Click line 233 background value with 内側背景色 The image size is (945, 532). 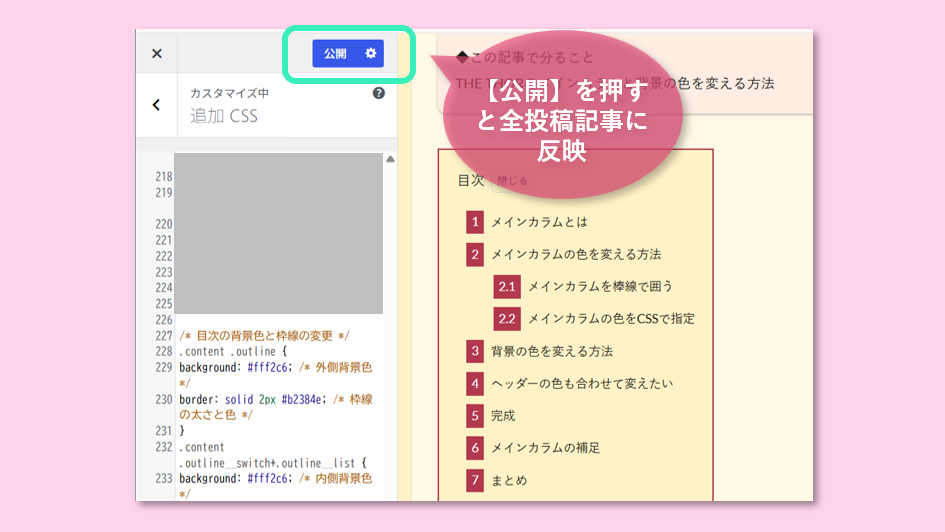275,478
